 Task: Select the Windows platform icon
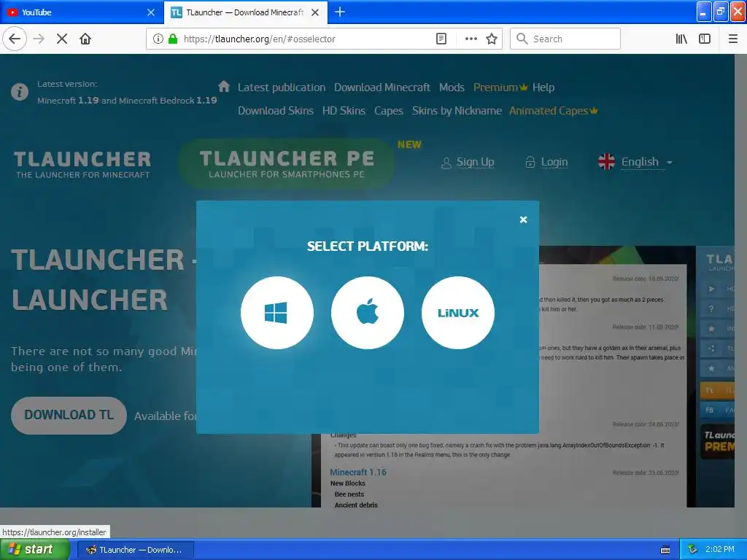276,313
